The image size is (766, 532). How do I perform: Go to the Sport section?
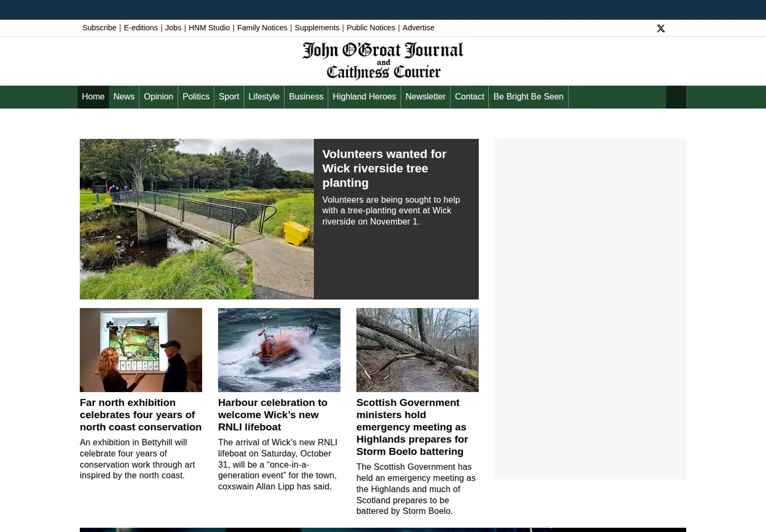click(229, 97)
